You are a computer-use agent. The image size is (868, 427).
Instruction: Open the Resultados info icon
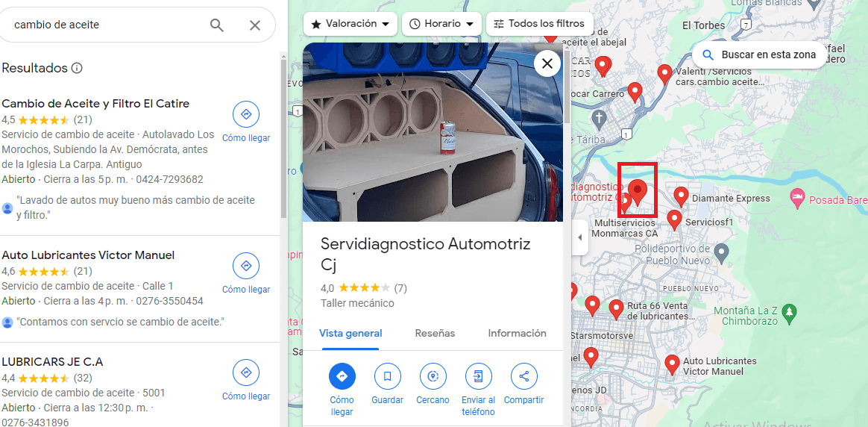point(77,68)
